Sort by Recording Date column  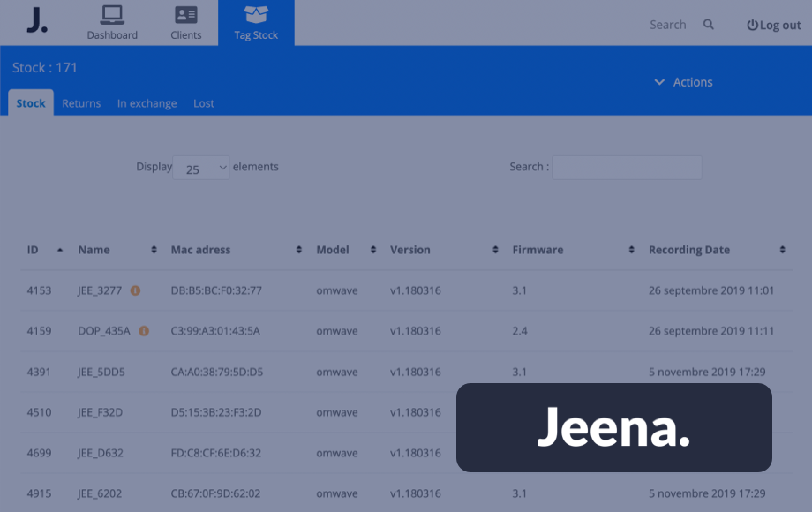[782, 250]
